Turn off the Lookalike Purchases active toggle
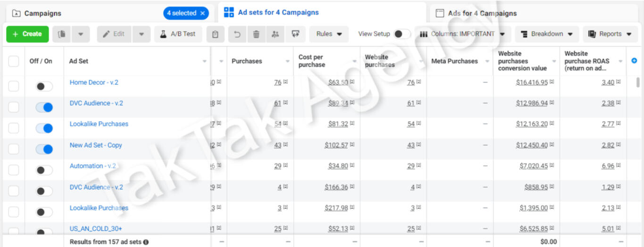The image size is (644, 247). (44, 128)
